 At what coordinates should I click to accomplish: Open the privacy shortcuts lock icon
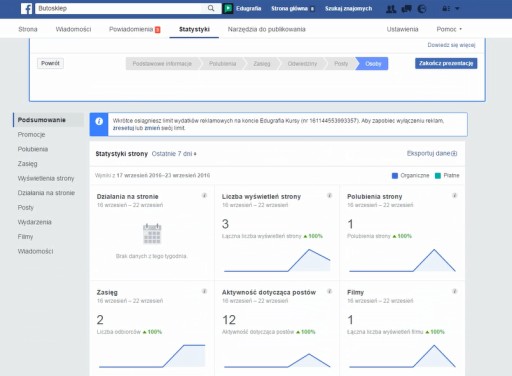click(x=446, y=9)
